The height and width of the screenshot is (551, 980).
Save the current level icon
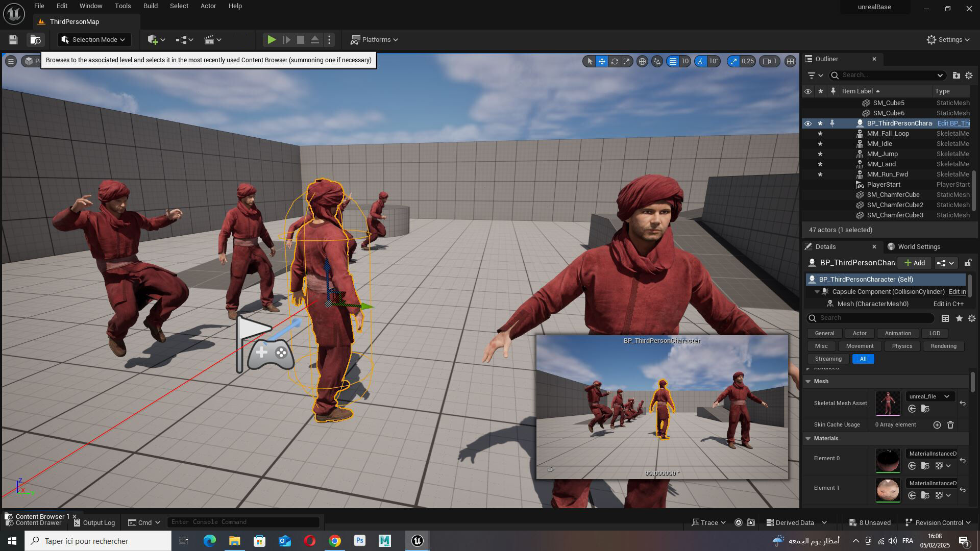coord(13,40)
